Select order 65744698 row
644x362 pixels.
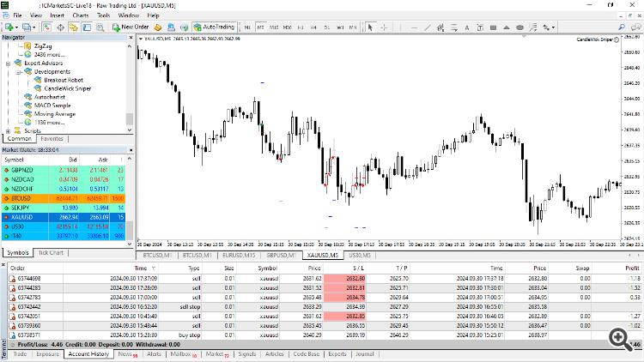(325, 278)
